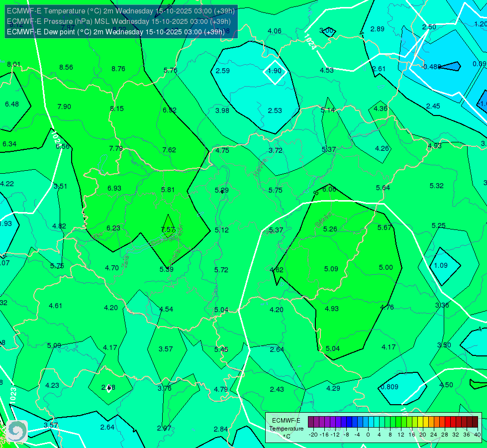Screen dimensions: 487x448
Task: Click the 3.51 value on the map
Action: pyautogui.click(x=60, y=186)
